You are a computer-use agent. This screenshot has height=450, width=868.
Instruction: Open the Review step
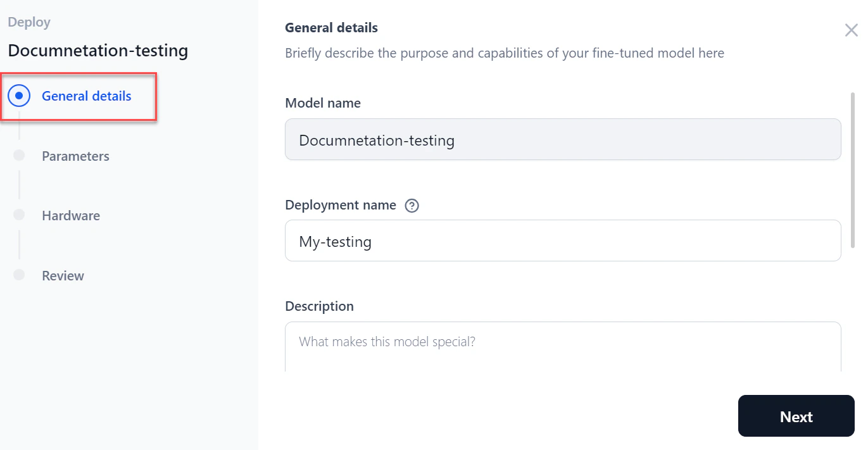click(63, 275)
